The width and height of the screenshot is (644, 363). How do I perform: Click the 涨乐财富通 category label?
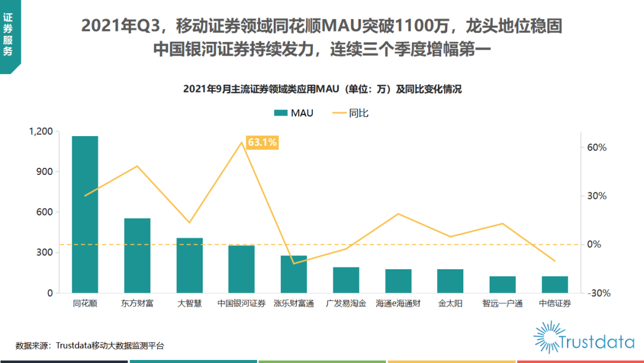point(293,303)
